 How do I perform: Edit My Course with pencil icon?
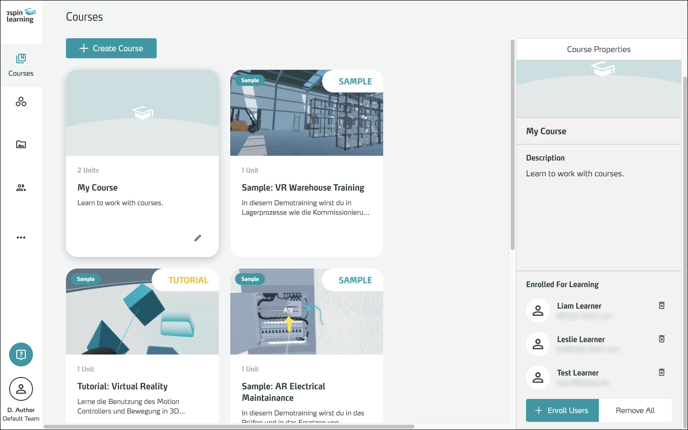click(198, 238)
